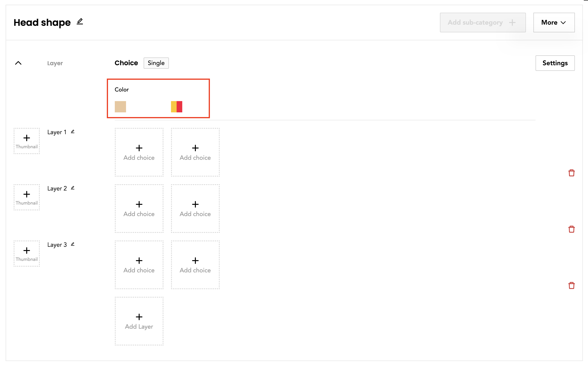
Task: Add thumbnail for Layer 3
Action: 26,254
